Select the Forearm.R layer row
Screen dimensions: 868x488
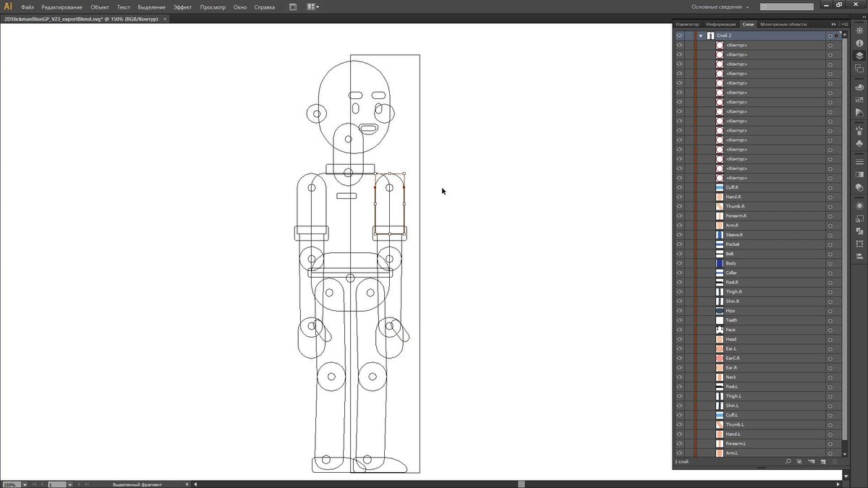(x=757, y=215)
